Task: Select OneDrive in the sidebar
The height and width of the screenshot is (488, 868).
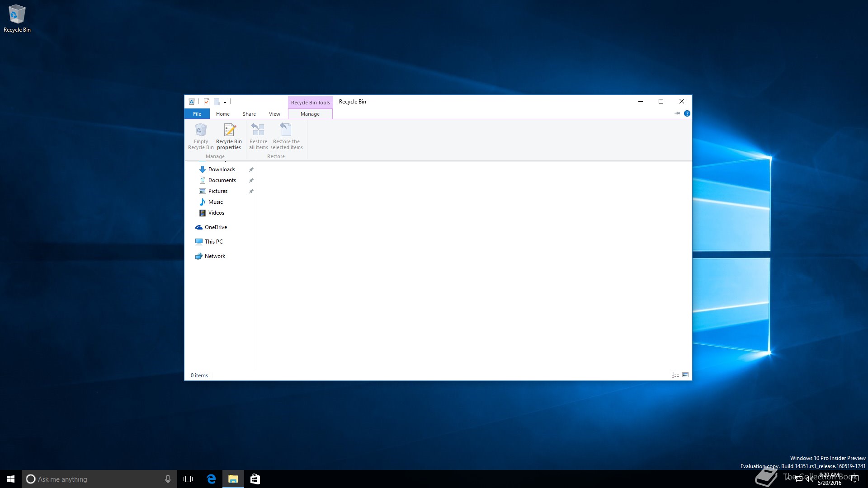Action: point(216,227)
